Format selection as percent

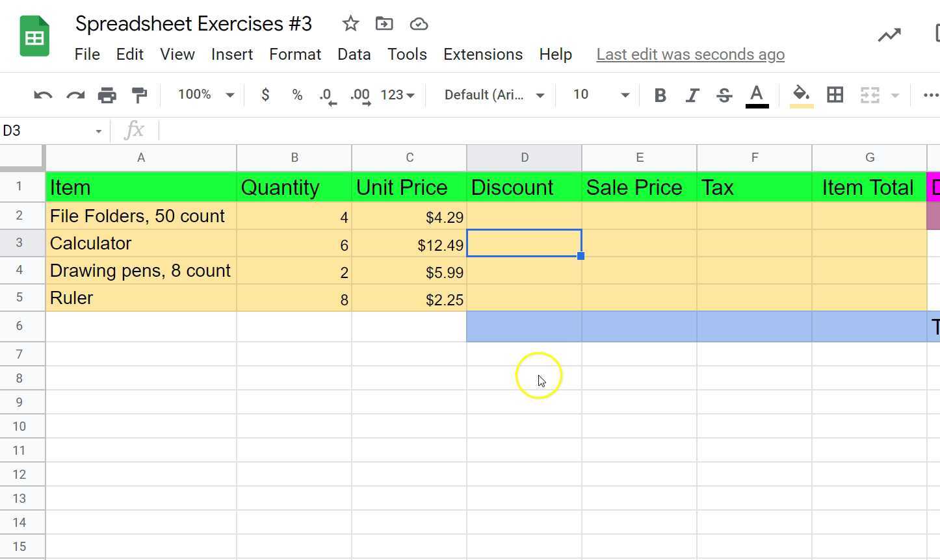coord(296,95)
